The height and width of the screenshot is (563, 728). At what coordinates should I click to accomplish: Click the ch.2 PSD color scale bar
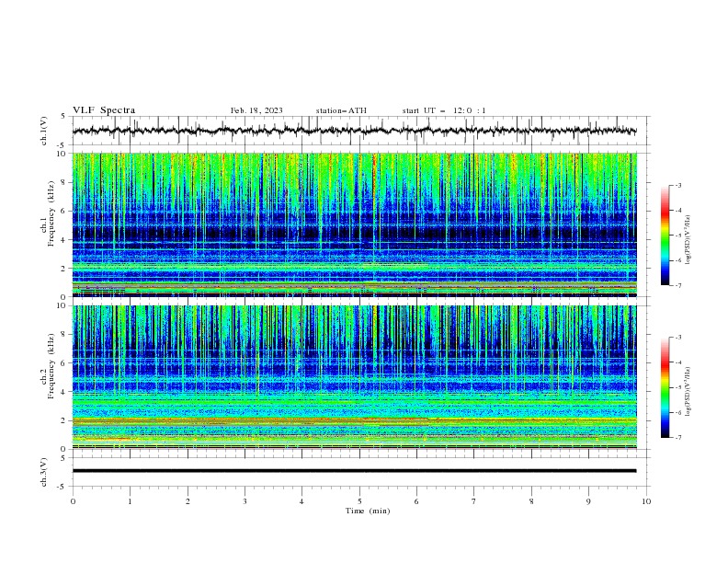(x=665, y=387)
